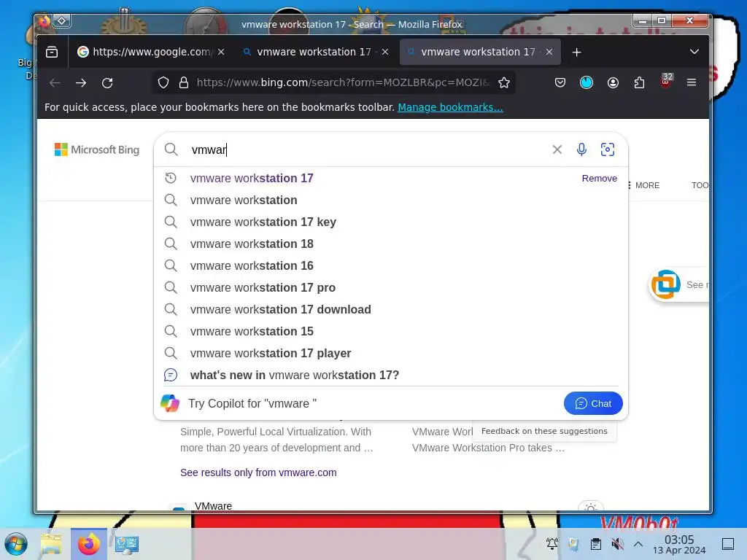Switch to second vmware workstation 17 tab
This screenshot has width=747, height=560.
[314, 52]
